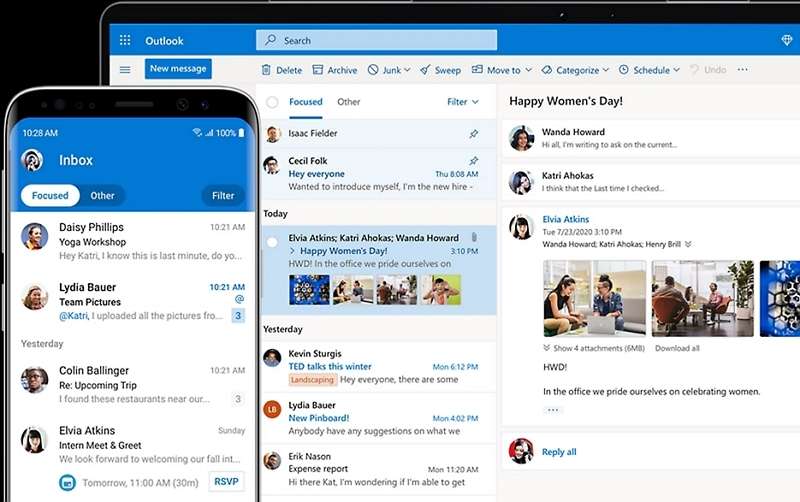
Task: Open Daisy Phillips Yoga Workshop phone message
Action: [x=133, y=241]
